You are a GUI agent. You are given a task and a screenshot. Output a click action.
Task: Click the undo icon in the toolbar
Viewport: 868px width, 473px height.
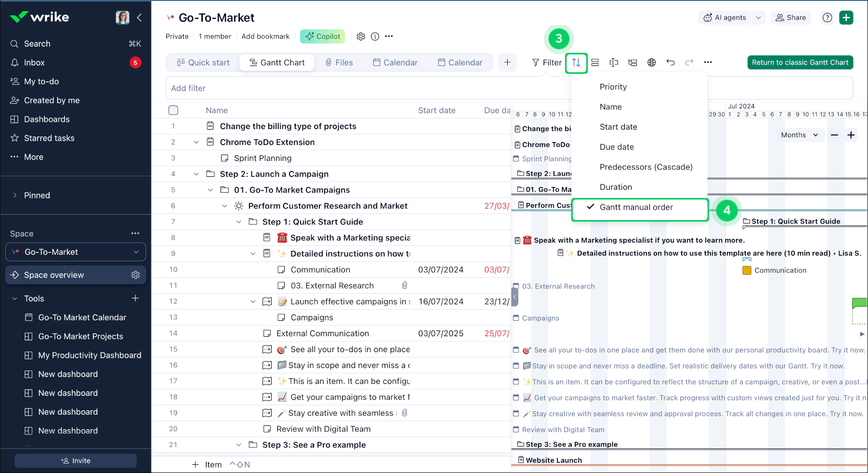(x=671, y=62)
